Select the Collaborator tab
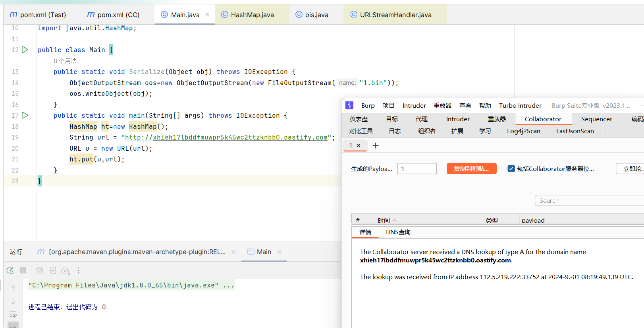 543,119
